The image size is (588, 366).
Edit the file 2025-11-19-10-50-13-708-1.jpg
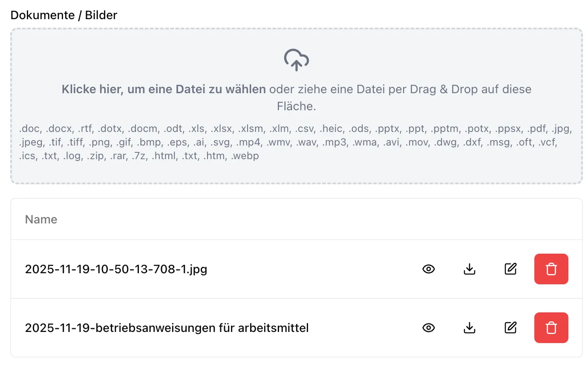(510, 269)
